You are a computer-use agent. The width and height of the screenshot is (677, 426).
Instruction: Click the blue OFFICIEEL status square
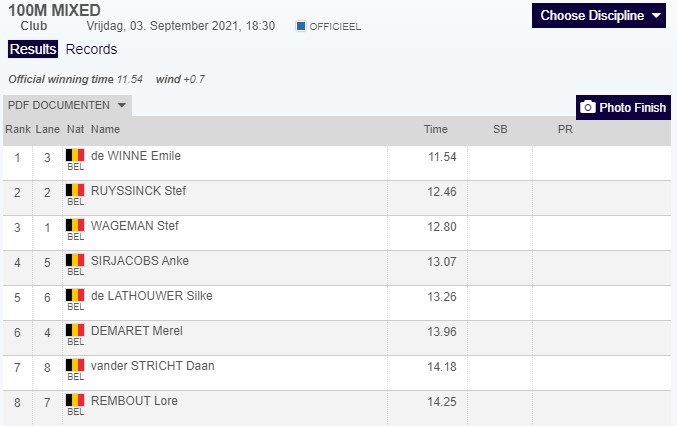(x=301, y=26)
